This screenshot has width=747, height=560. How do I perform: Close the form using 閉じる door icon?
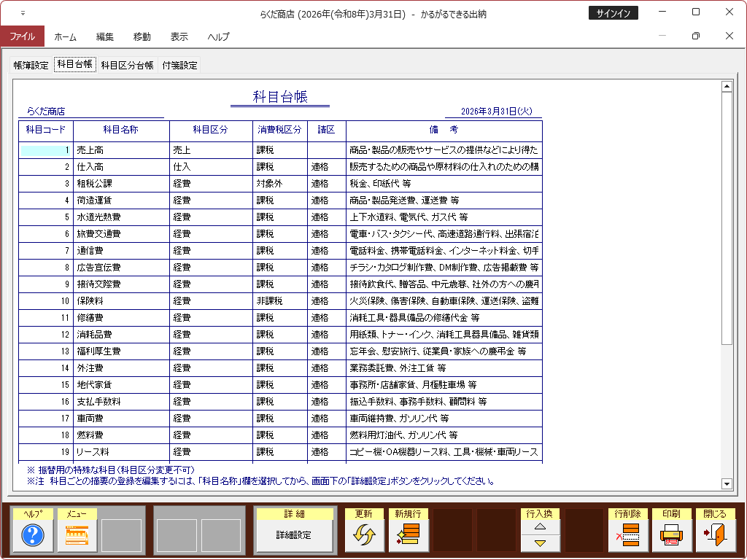pyautogui.click(x=715, y=536)
